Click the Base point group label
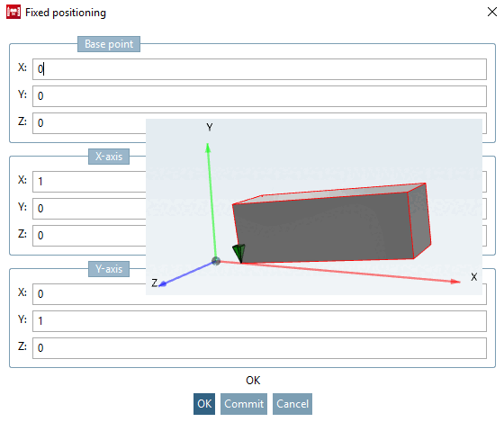The width and height of the screenshot is (504, 422). [x=109, y=44]
